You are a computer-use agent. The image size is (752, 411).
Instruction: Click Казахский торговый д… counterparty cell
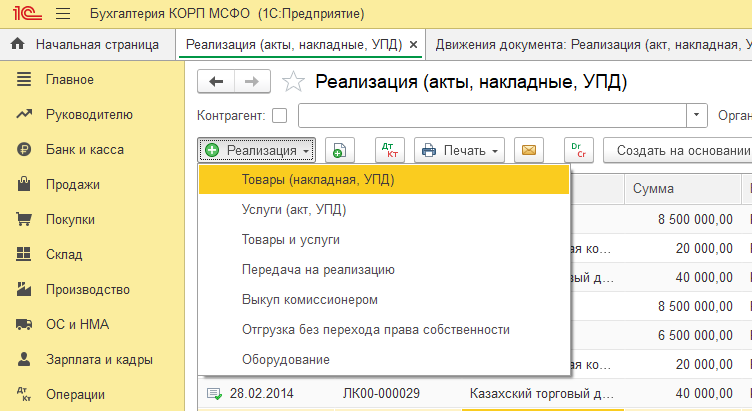(x=541, y=394)
